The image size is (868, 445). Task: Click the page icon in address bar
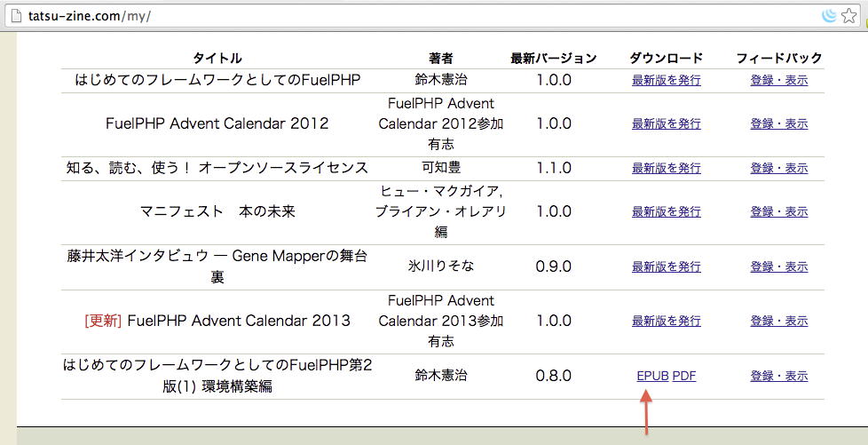[x=17, y=15]
